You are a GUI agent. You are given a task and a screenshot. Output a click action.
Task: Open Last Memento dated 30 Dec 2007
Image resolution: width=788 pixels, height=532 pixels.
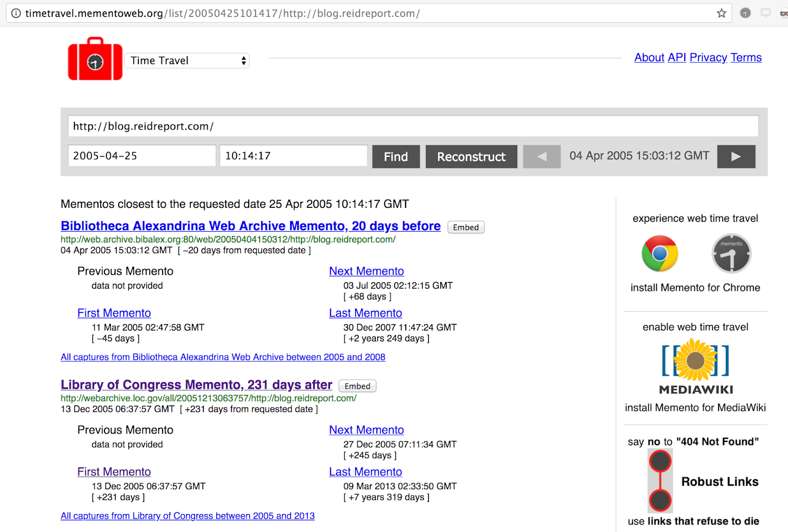365,313
